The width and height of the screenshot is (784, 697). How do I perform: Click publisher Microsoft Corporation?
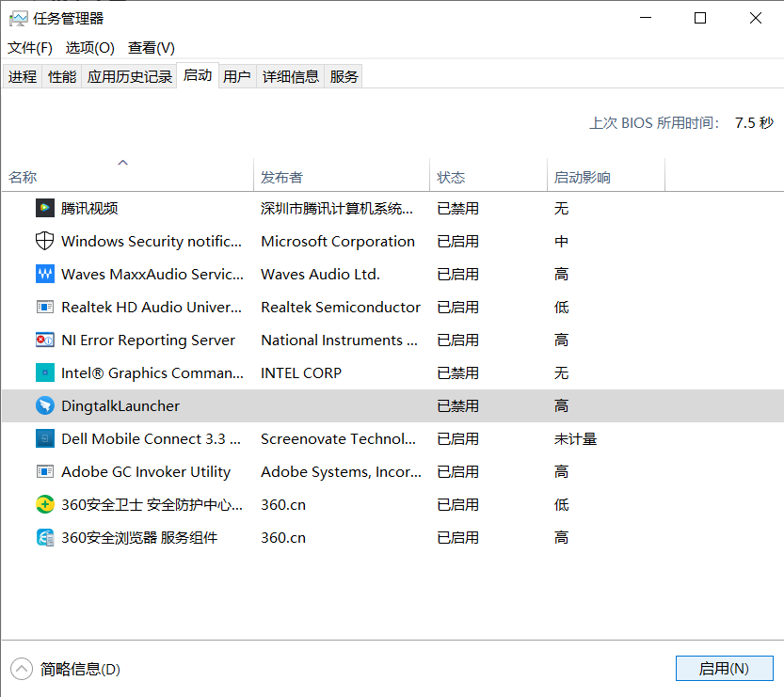tap(338, 242)
